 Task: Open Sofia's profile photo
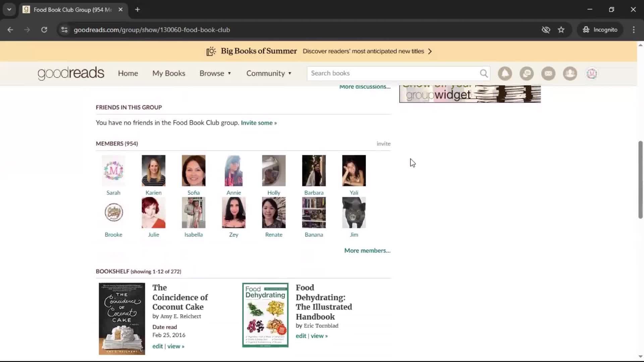coord(194,171)
